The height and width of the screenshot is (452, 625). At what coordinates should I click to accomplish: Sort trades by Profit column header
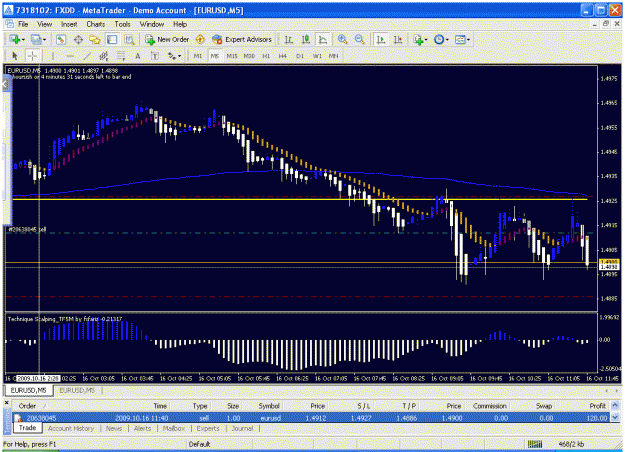pos(597,406)
